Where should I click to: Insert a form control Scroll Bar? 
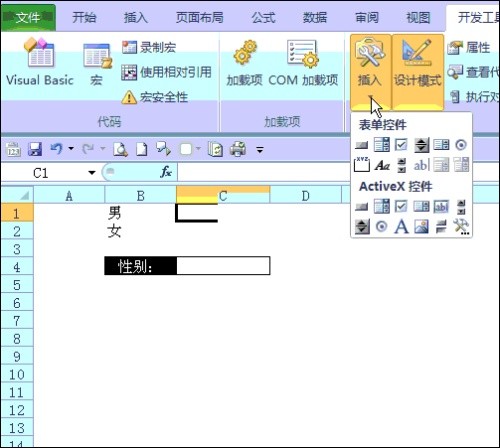pyautogui.click(x=402, y=165)
